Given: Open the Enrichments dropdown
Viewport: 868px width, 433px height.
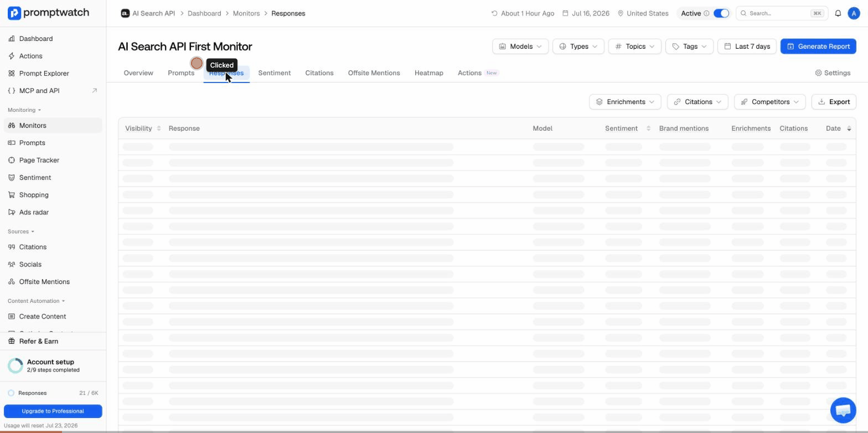Looking at the screenshot, I should coord(625,102).
